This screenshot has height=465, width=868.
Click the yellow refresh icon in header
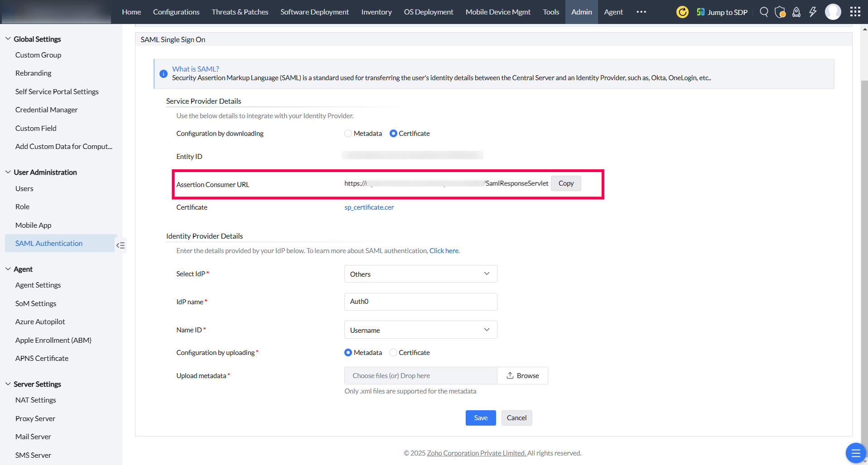682,12
